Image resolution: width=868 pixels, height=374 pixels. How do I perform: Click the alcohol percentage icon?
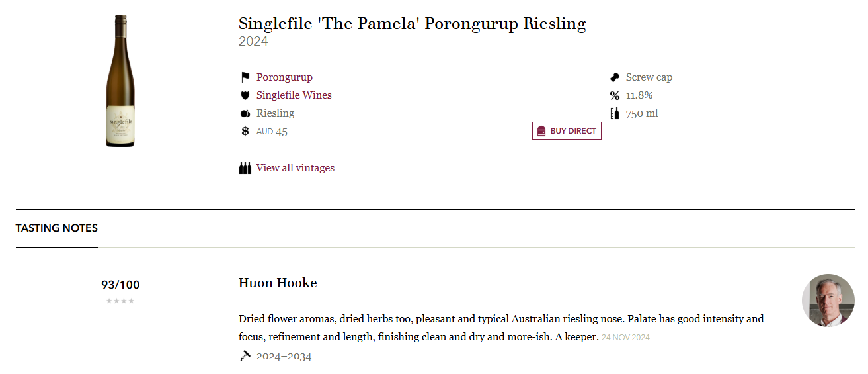point(615,95)
